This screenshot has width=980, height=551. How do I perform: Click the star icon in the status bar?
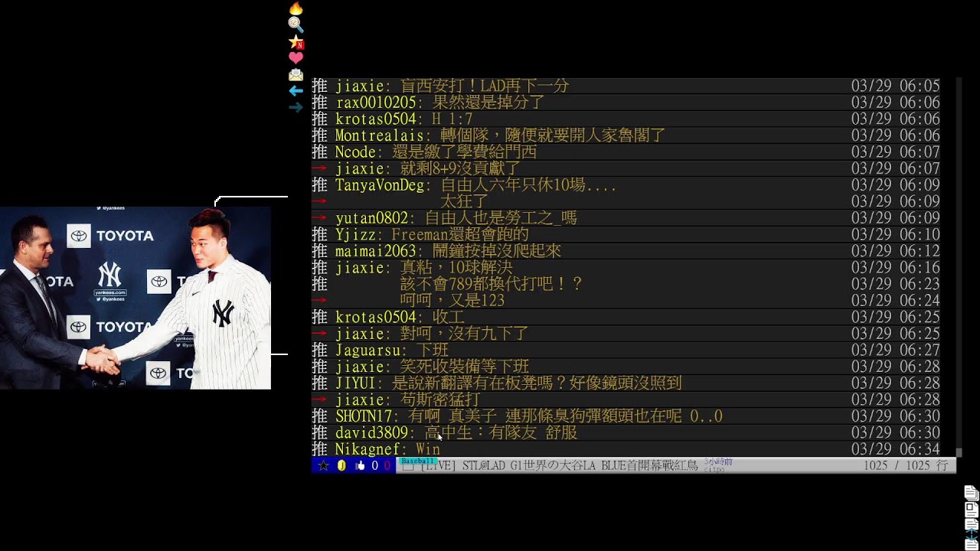[323, 465]
